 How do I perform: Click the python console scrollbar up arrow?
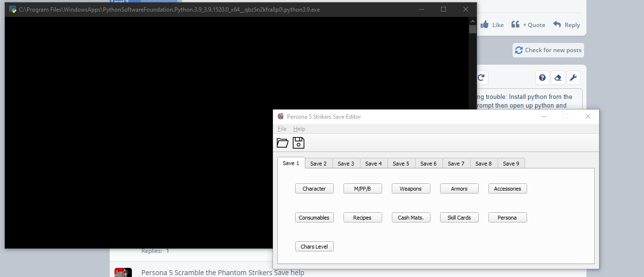coord(472,21)
